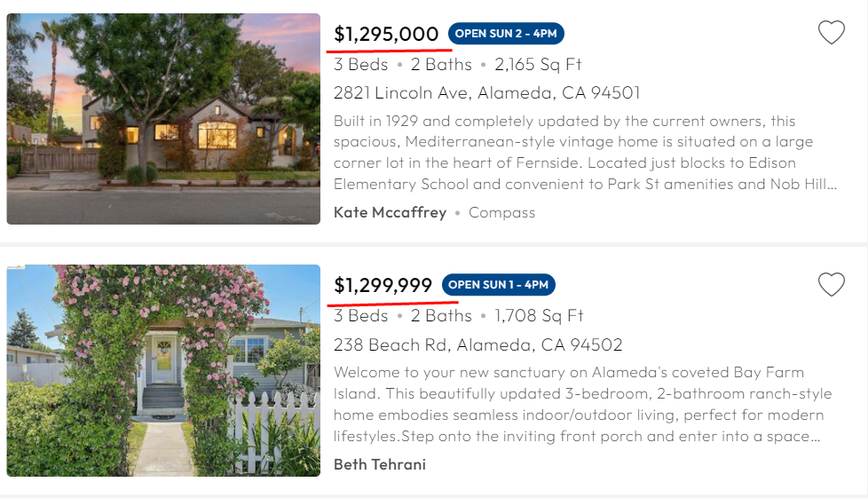Click the 2,165 Sq Ft detail

(x=538, y=64)
